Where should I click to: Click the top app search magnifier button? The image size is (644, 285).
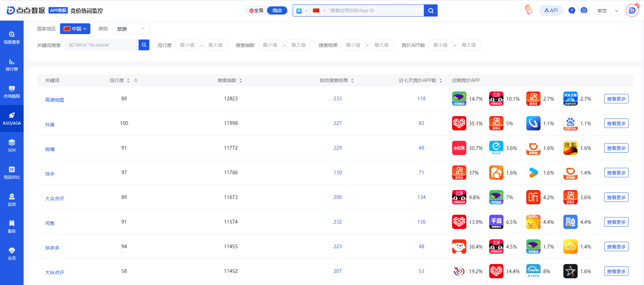pos(431,10)
